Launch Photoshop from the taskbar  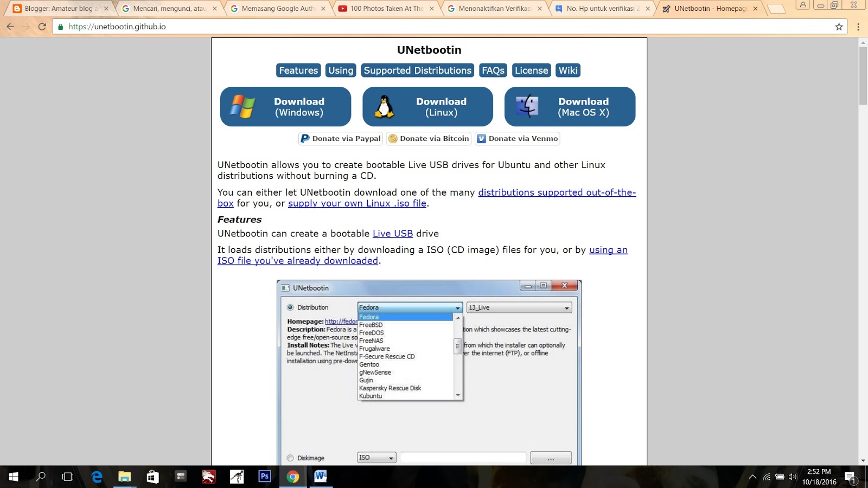(265, 477)
